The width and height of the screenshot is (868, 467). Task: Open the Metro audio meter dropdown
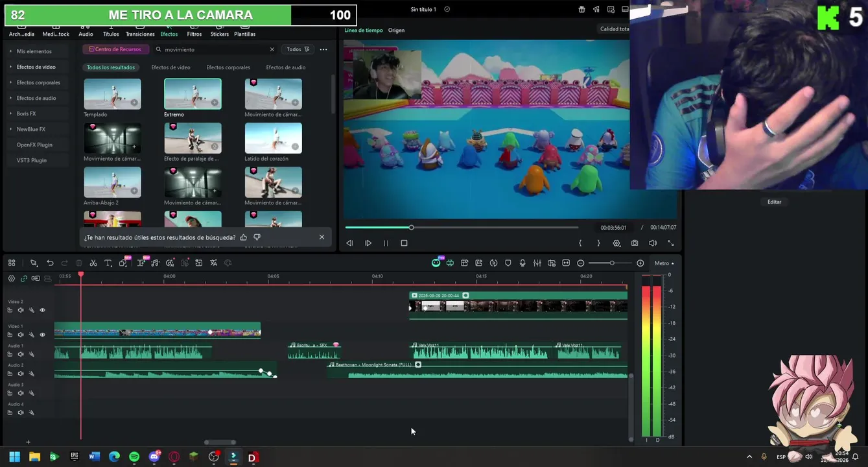point(664,263)
